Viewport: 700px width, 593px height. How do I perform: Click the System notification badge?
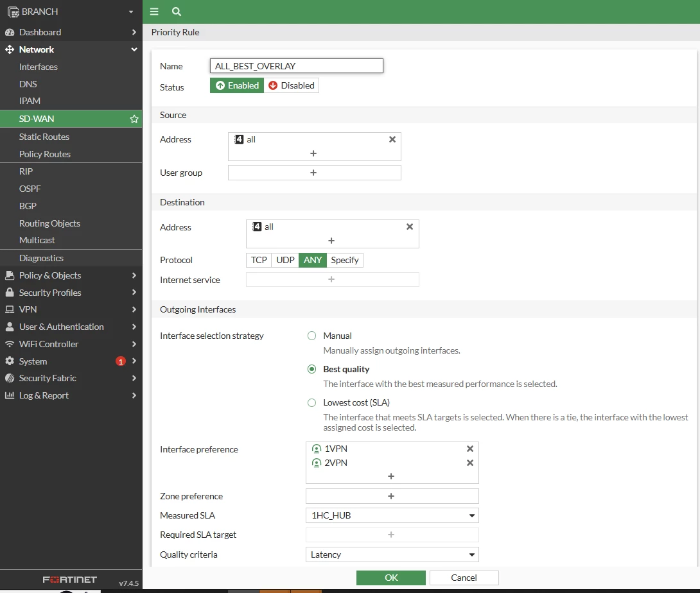click(121, 361)
